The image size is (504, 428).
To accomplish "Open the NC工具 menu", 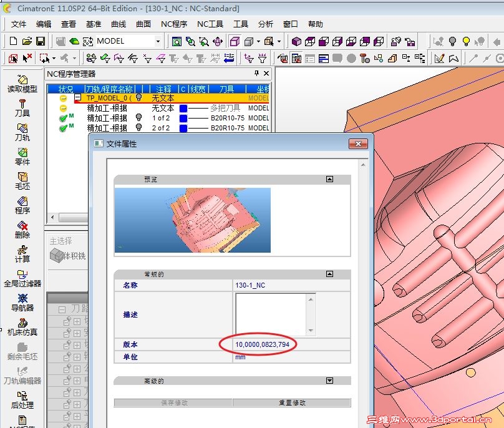I will click(x=210, y=24).
